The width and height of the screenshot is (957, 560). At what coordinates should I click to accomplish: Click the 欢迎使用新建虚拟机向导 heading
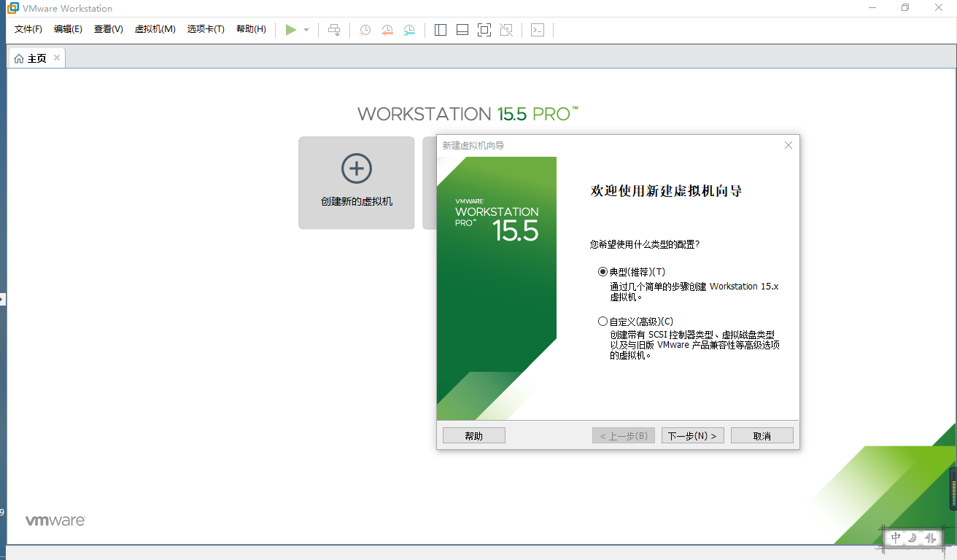[666, 191]
